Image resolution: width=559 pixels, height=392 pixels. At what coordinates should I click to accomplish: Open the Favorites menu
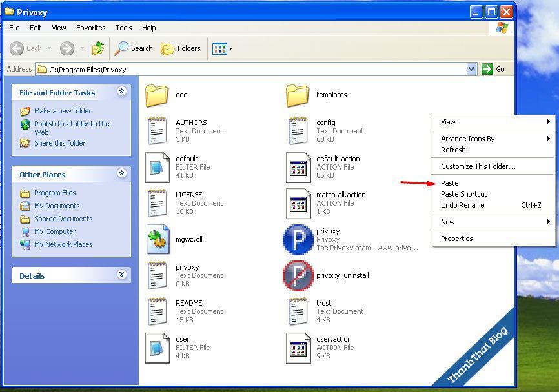[x=91, y=28]
